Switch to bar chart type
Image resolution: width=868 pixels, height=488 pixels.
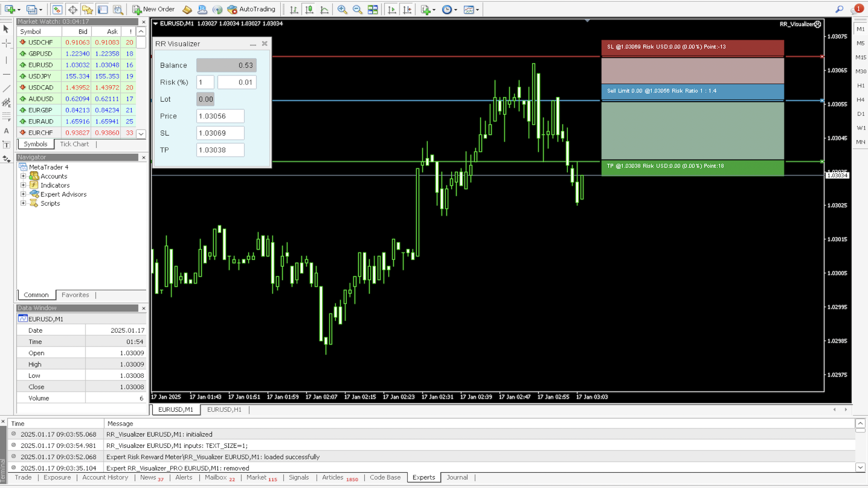click(294, 9)
